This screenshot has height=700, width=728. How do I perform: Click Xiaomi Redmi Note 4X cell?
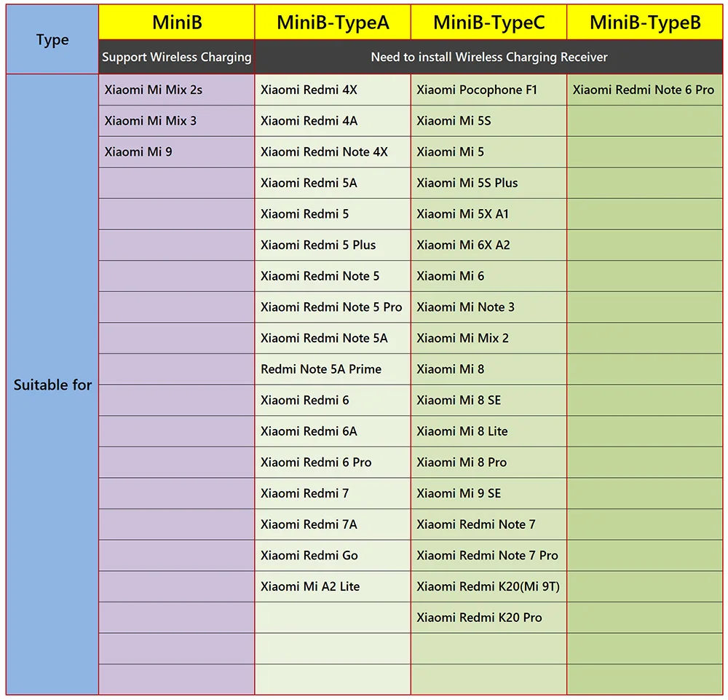point(333,152)
